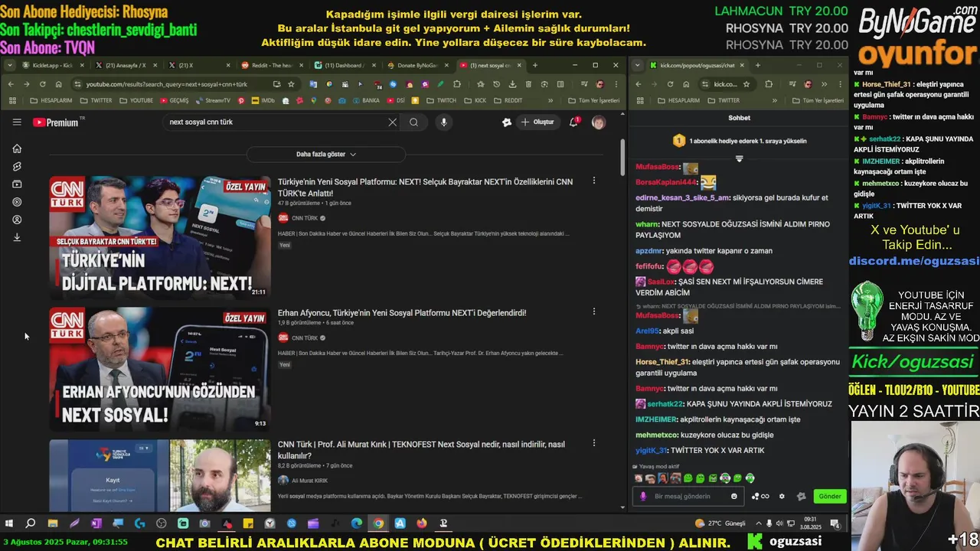Open the Türkiye'nin Dijital Platformu NEXT thumbnail
Image resolution: width=980 pixels, height=551 pixels.
[x=160, y=236]
